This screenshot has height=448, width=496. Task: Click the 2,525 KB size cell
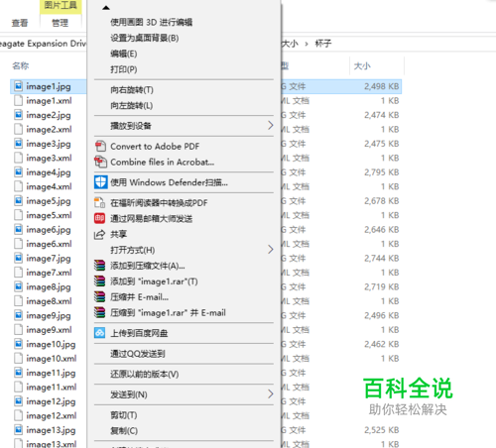point(382,430)
